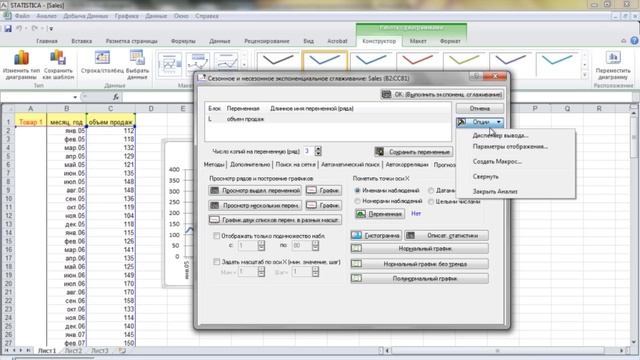Click the Redo icon in quick access toolbar
The width and height of the screenshot is (640, 360).
tap(35, 28)
